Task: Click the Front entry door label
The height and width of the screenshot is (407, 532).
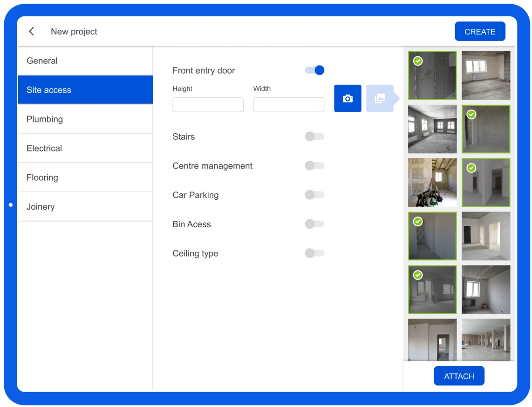Action: coord(204,70)
